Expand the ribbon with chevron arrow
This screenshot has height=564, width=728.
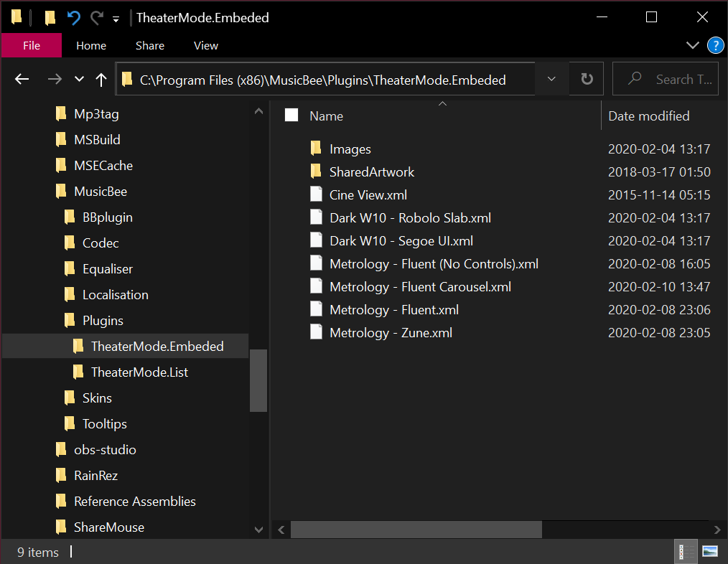coord(693,46)
